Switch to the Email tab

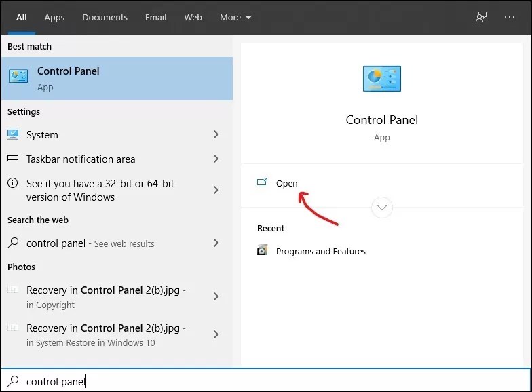click(x=156, y=18)
